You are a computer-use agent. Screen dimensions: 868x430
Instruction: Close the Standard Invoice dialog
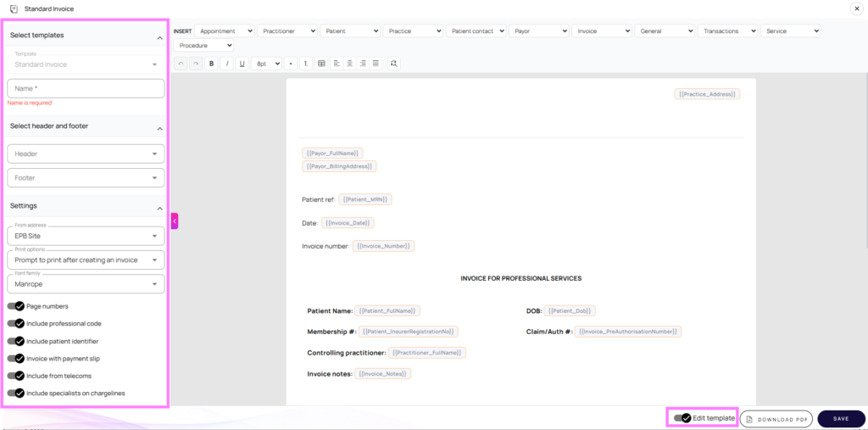(x=857, y=8)
